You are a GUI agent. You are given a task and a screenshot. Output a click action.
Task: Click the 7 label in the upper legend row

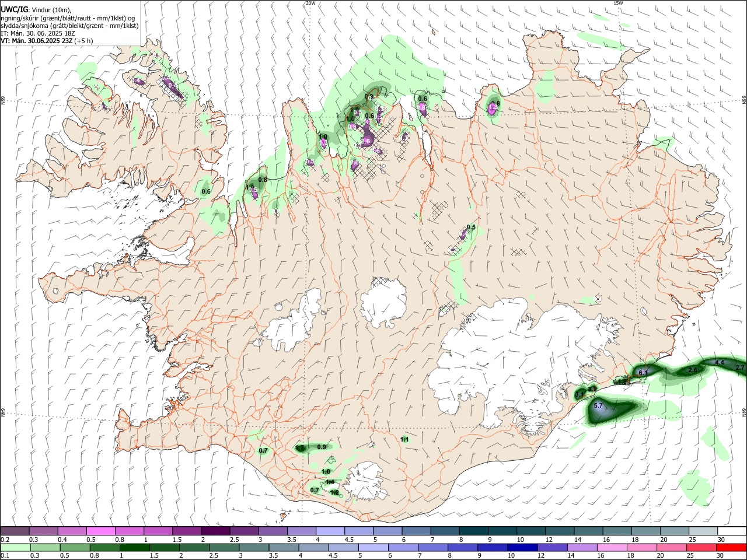tap(434, 540)
